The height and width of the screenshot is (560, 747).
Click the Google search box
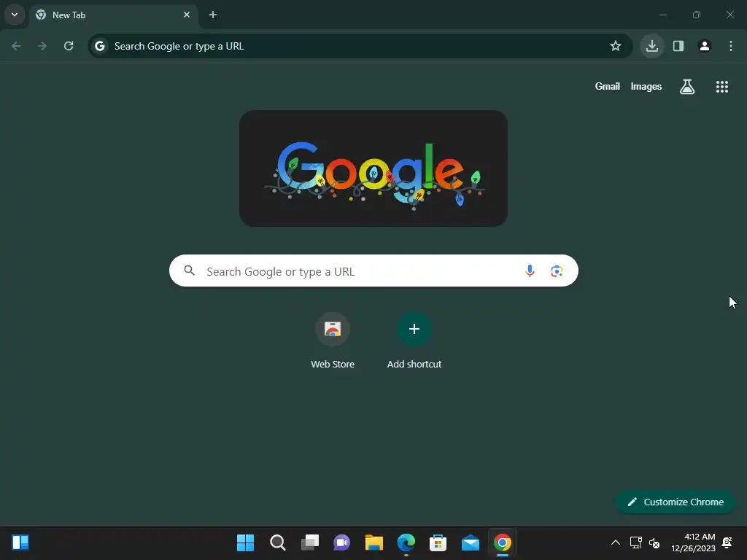pos(373,271)
